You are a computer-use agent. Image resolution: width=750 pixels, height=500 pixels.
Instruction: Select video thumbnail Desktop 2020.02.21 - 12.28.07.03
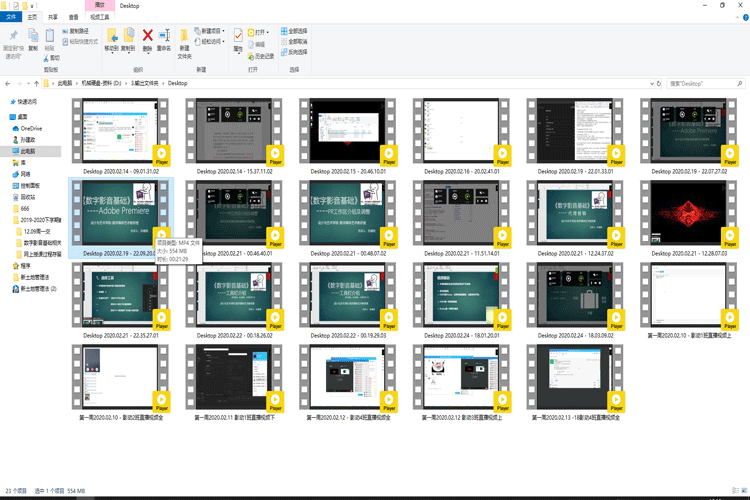click(x=688, y=214)
